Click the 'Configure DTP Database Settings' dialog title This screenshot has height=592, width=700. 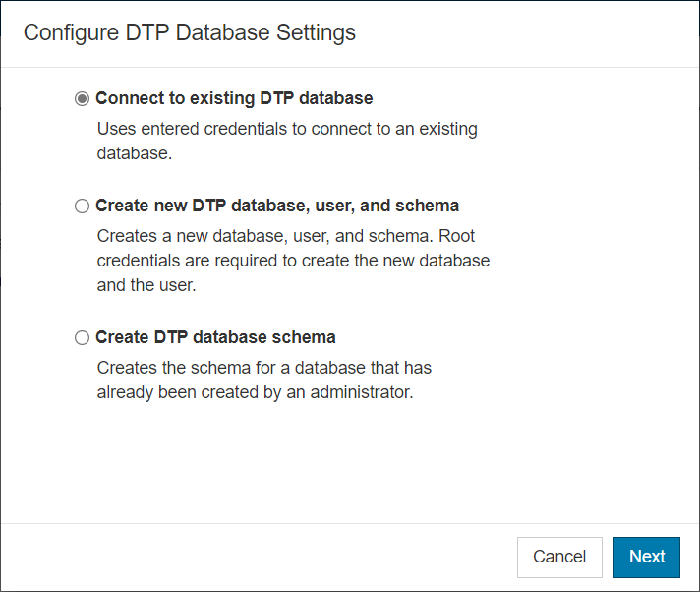coord(190,32)
